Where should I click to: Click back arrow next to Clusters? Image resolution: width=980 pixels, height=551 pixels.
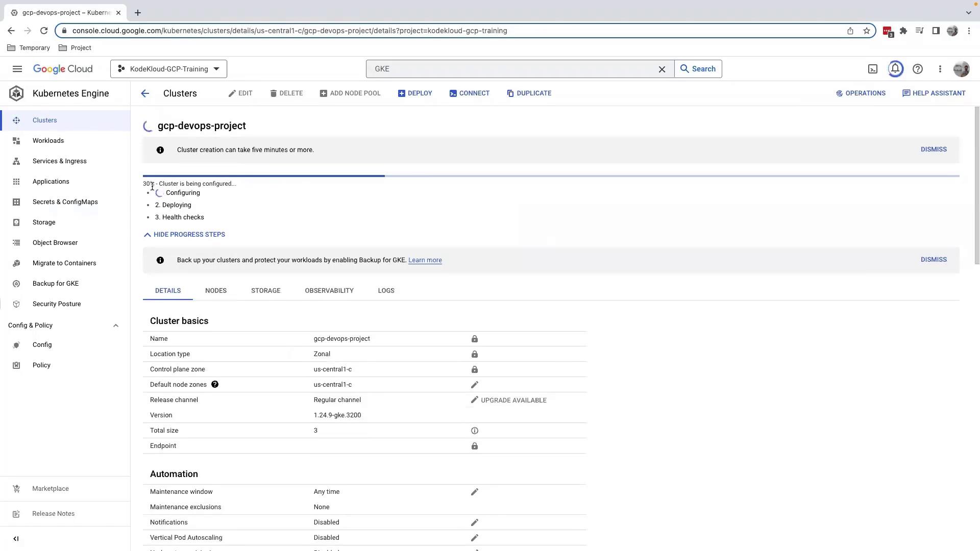[145, 93]
